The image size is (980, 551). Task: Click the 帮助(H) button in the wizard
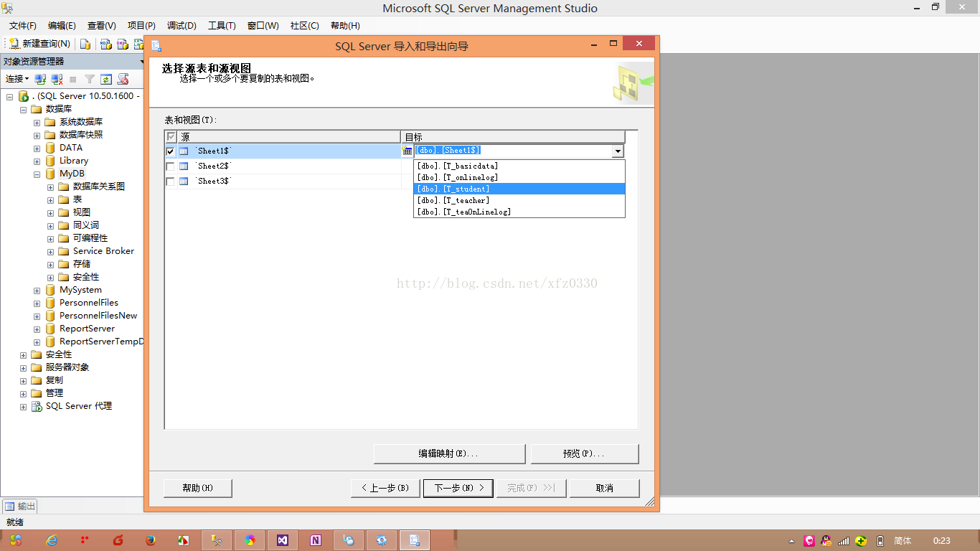[198, 488]
